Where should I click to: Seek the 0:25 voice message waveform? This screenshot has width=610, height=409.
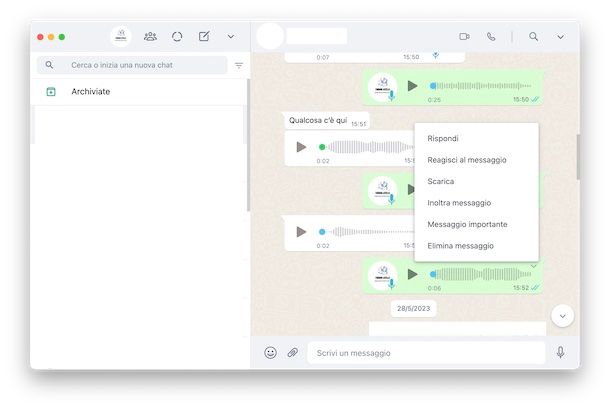(x=480, y=86)
